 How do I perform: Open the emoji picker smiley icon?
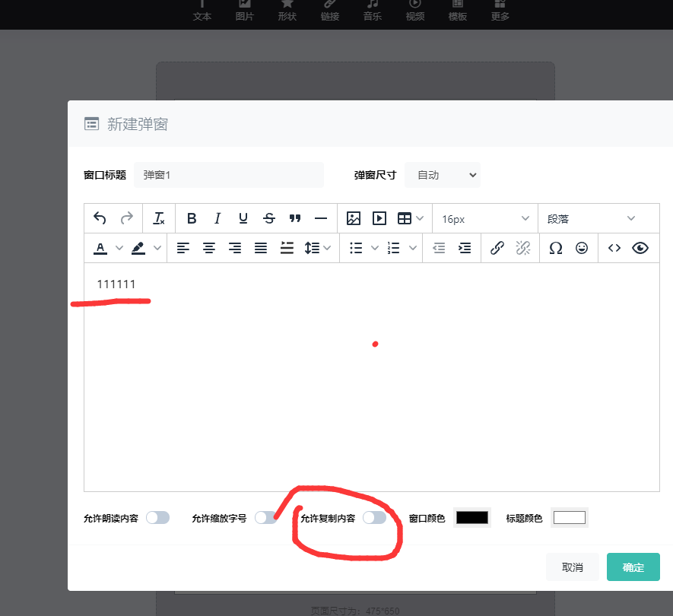click(582, 248)
